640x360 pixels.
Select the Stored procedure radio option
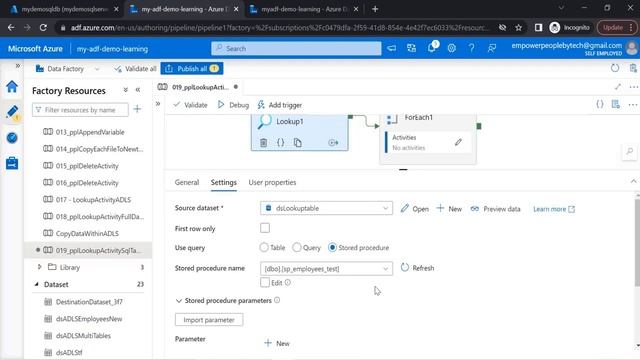click(332, 247)
